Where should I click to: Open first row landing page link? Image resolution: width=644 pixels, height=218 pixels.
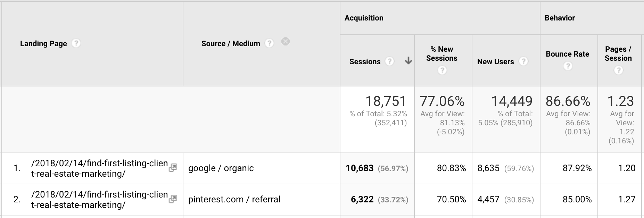click(99, 168)
